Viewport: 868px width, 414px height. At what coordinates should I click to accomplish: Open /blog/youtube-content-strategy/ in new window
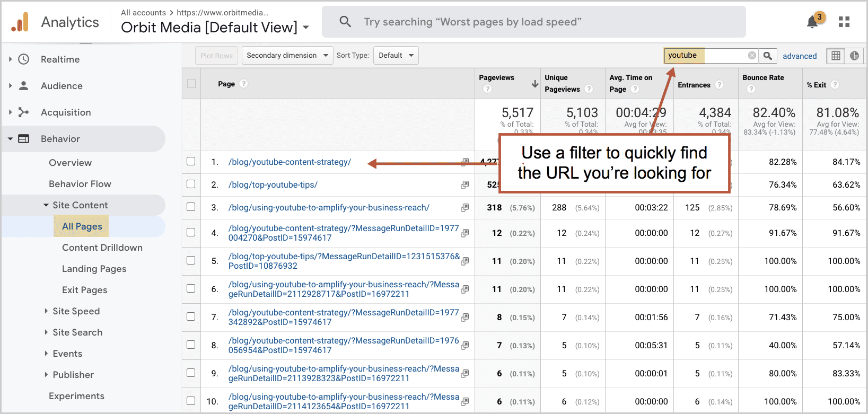[x=465, y=162]
